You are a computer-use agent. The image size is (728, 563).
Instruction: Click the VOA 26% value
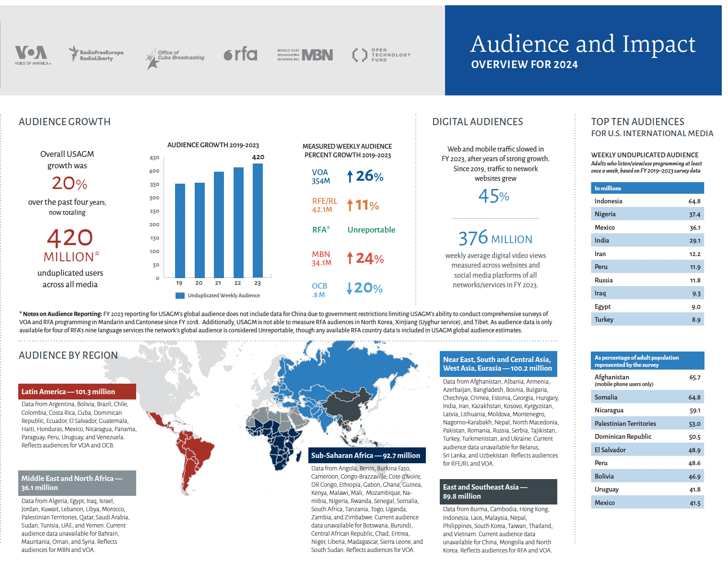click(x=369, y=176)
